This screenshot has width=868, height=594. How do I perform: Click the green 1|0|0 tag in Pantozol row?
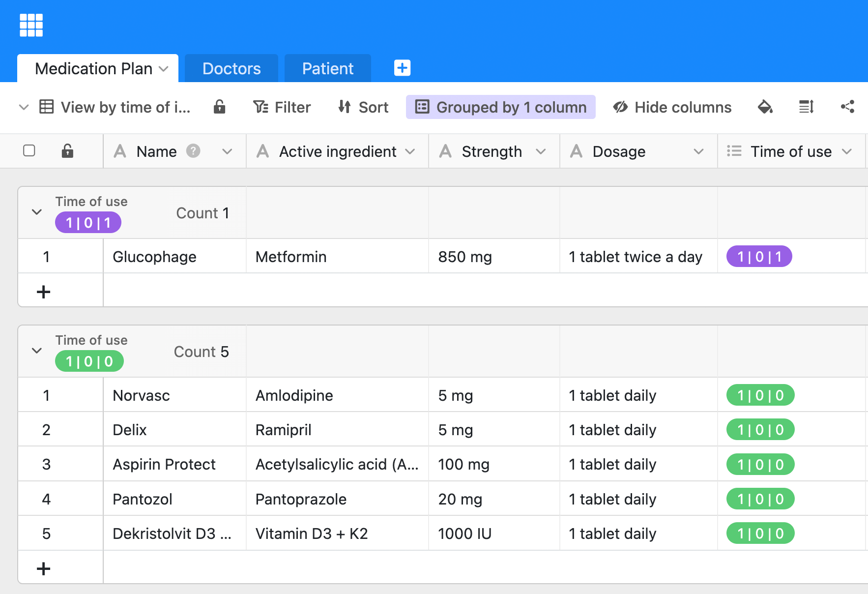760,499
